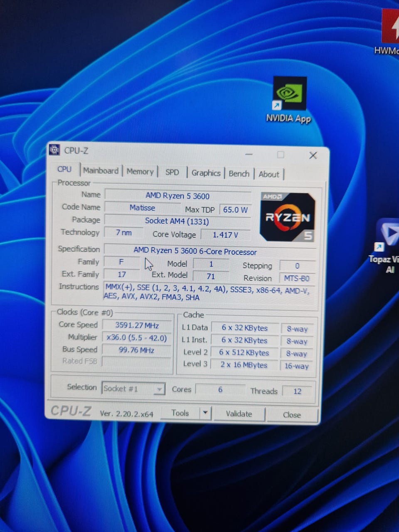Viewport: 399px width, 532px height.
Task: Close the CPU-Z window with X
Action: point(313,155)
